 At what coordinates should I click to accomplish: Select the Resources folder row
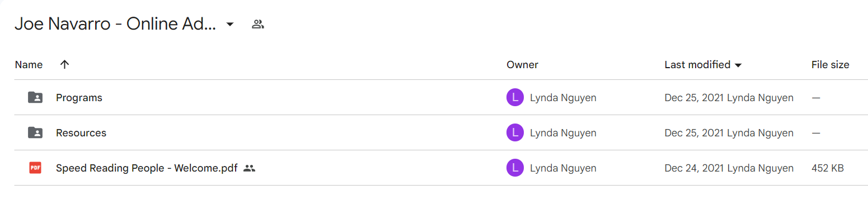tap(434, 133)
